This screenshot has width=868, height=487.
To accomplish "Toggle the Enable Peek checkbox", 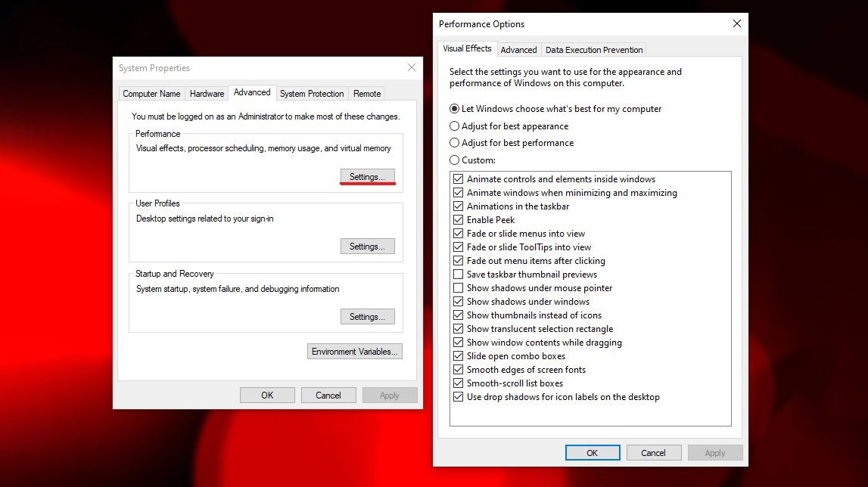I will click(459, 220).
